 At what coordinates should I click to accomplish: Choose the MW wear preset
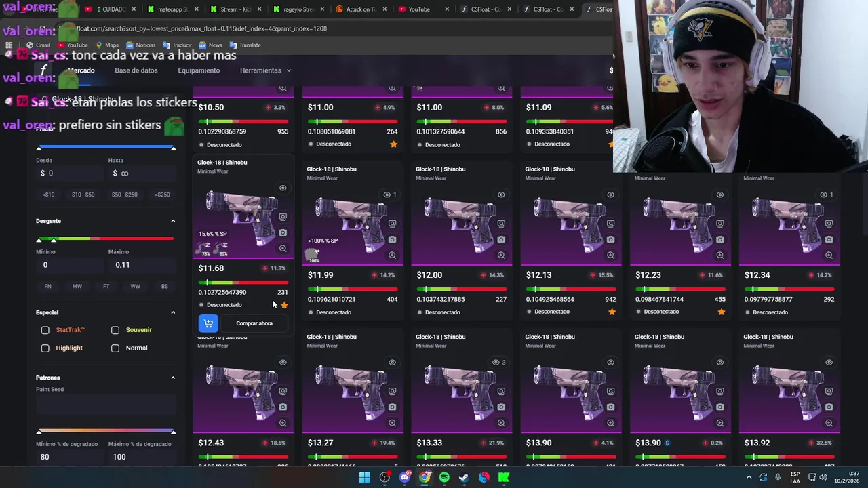coord(77,287)
